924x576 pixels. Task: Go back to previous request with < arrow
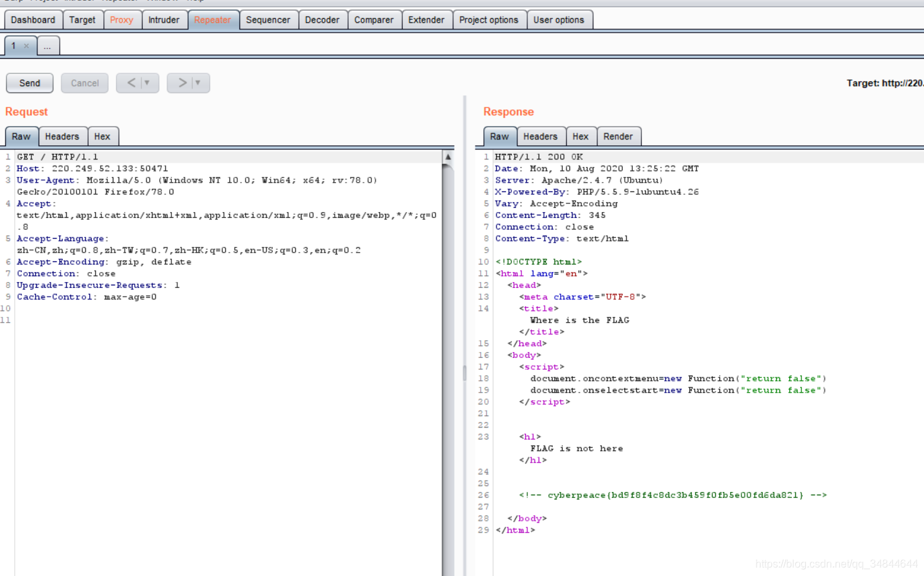(x=131, y=83)
